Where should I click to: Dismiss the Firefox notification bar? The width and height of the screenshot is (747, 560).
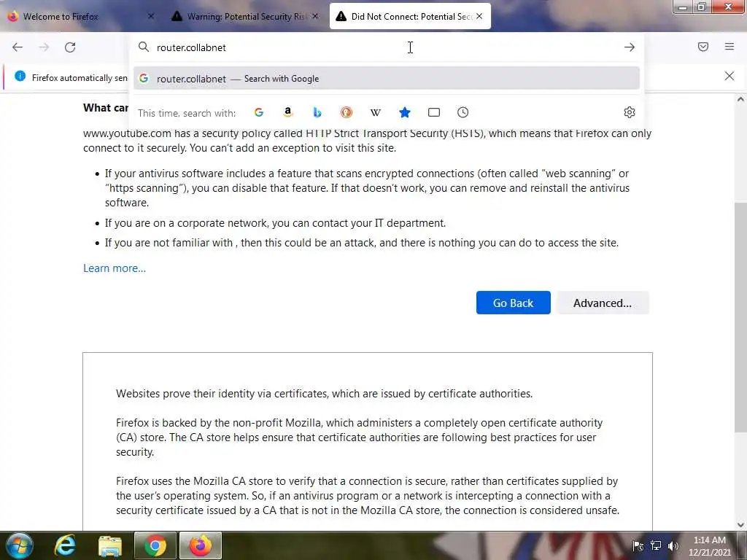point(729,76)
